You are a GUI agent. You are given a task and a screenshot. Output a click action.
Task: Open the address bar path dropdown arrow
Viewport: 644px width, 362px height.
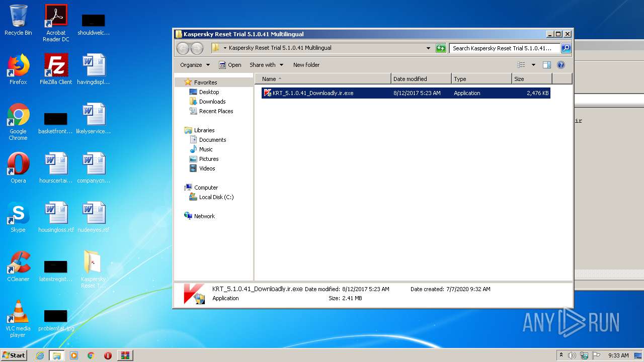pyautogui.click(x=225, y=48)
